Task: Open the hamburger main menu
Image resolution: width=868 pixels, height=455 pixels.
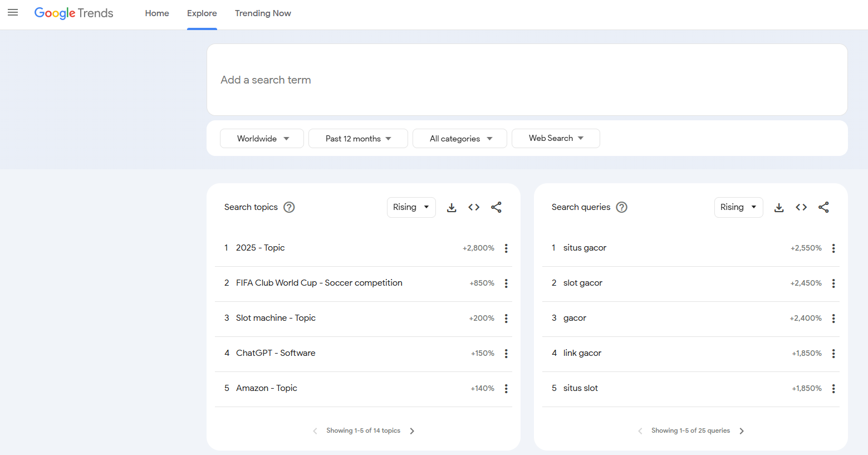Action: click(x=13, y=13)
